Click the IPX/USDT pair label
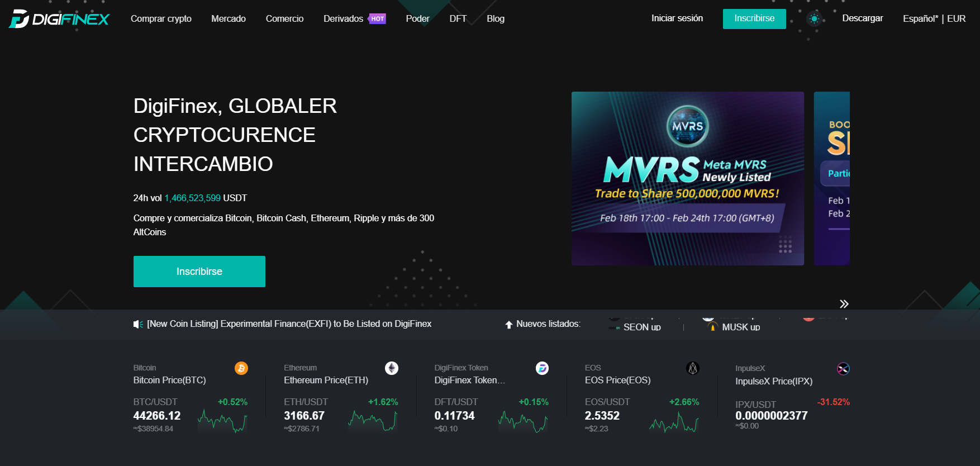The width and height of the screenshot is (980, 466). pos(756,405)
